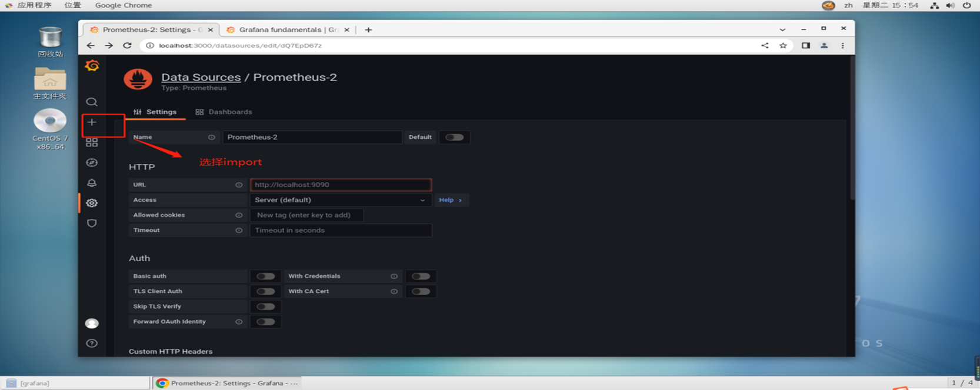Enable With Credentials toggle
980x390 pixels.
tap(421, 276)
